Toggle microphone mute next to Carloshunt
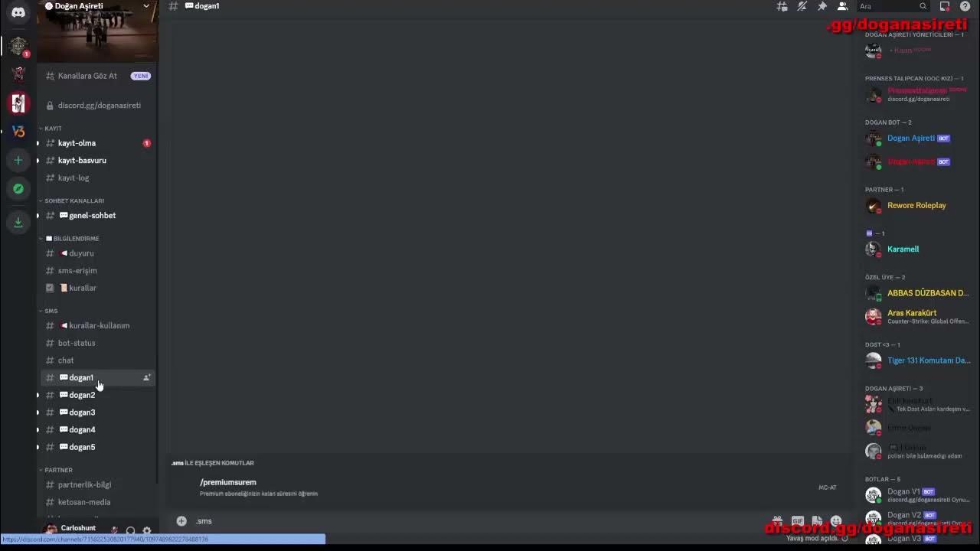Image resolution: width=980 pixels, height=551 pixels. (x=114, y=530)
